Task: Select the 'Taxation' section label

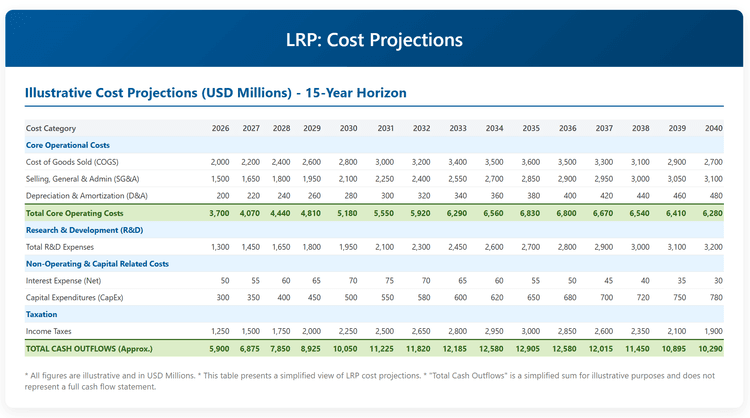Action: pyautogui.click(x=41, y=314)
